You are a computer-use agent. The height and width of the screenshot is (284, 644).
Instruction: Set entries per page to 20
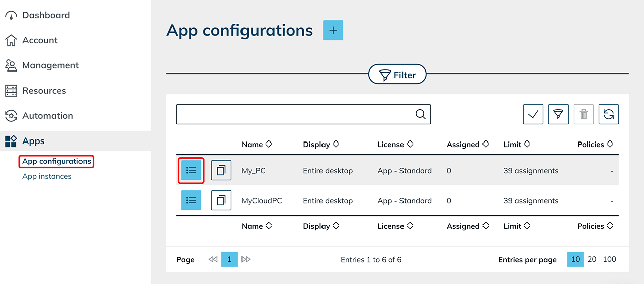pos(592,259)
